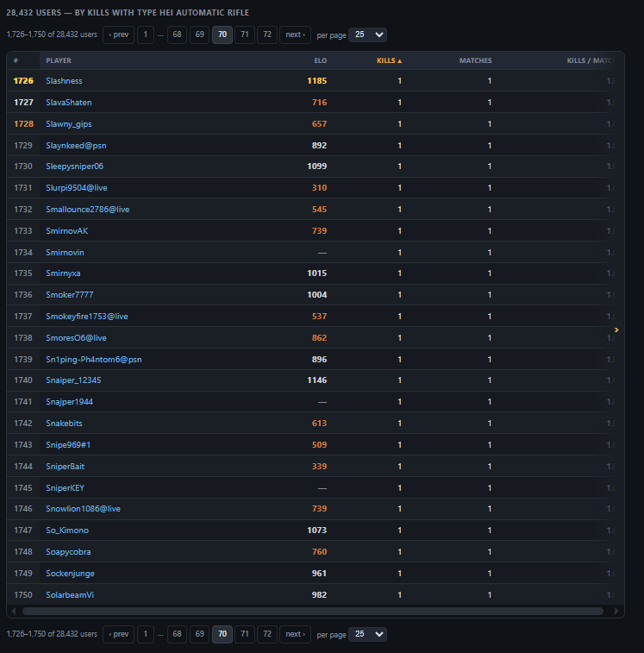Screen dimensions: 644x653
Task: Open player profile Sockenjunge
Action: [70, 574]
